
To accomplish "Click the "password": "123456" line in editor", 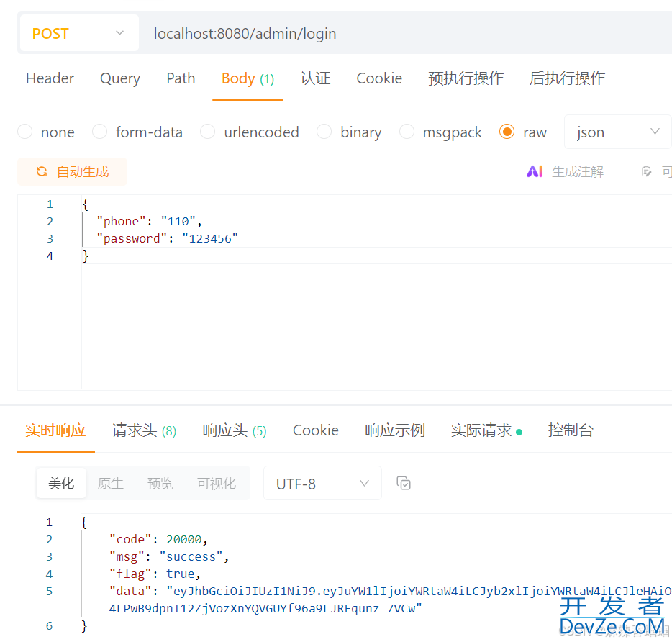I will point(167,238).
